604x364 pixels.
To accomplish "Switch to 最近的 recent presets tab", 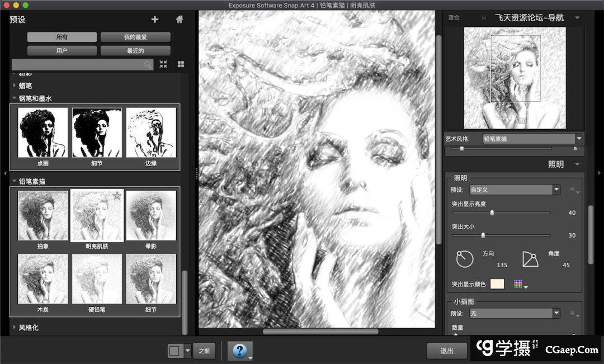I will pos(135,51).
